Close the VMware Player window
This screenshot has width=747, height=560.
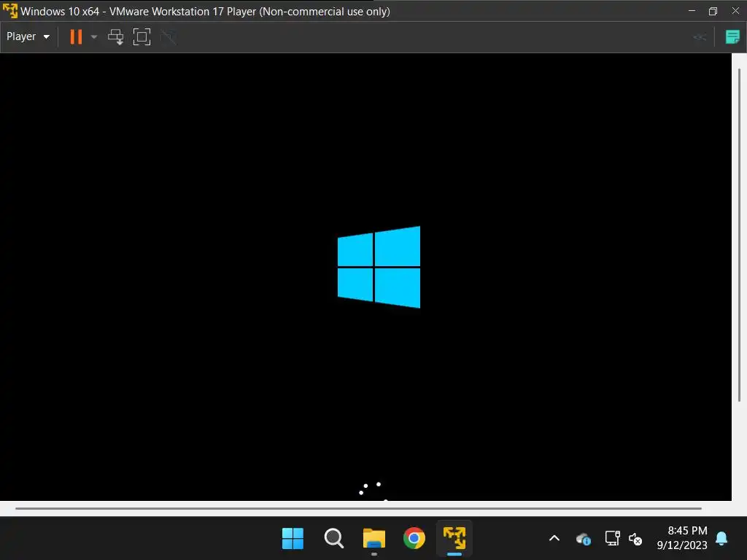735,10
